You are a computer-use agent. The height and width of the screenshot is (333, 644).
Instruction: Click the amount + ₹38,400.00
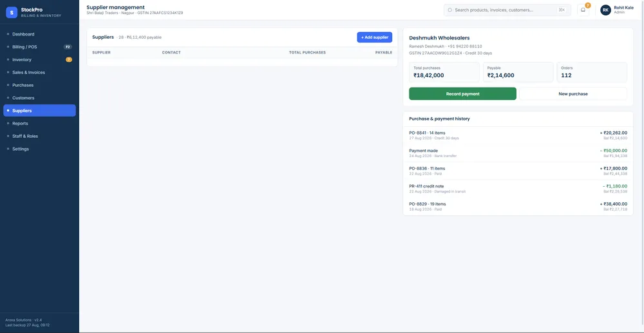[x=613, y=204]
